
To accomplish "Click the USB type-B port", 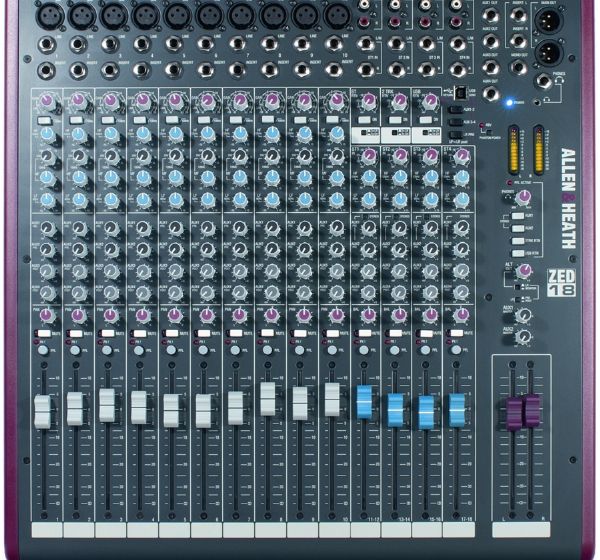I will (x=461, y=92).
